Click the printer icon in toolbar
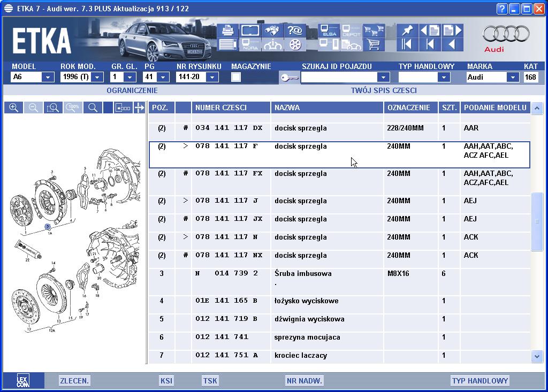The height and width of the screenshot is (392, 548). (227, 30)
